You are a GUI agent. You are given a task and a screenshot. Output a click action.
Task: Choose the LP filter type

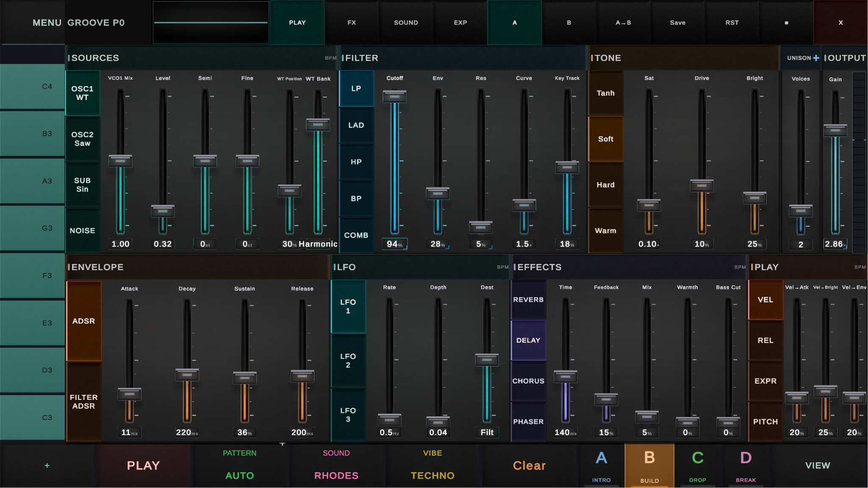(x=356, y=89)
